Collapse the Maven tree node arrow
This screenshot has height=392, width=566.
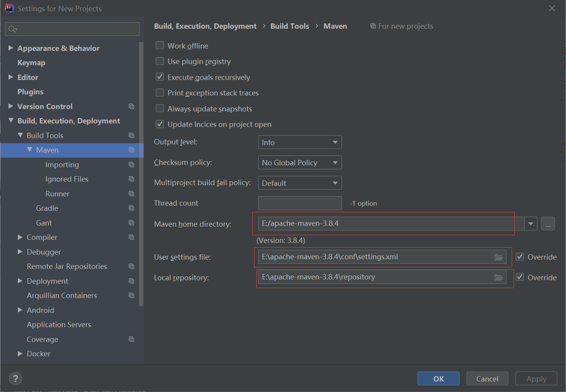(29, 149)
